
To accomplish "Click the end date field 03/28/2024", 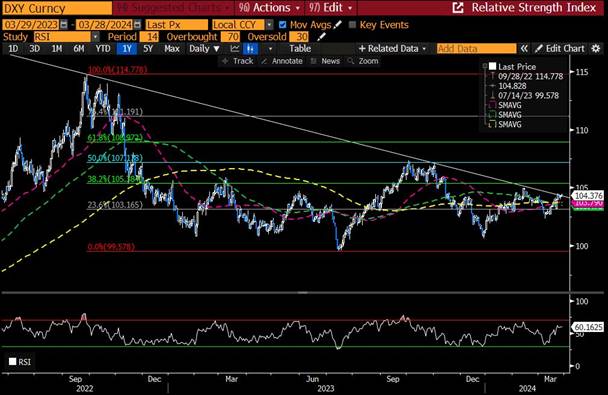I will click(104, 25).
